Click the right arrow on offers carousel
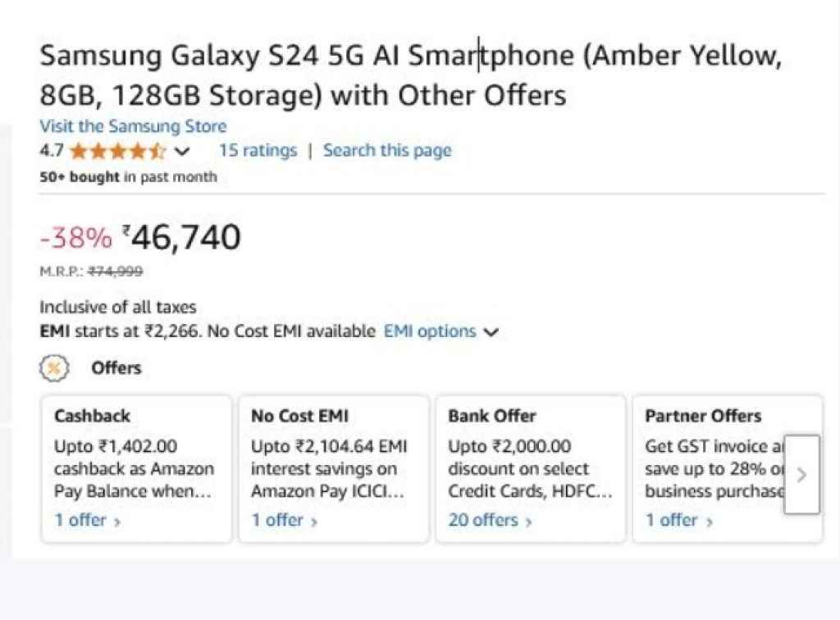 pos(801,475)
